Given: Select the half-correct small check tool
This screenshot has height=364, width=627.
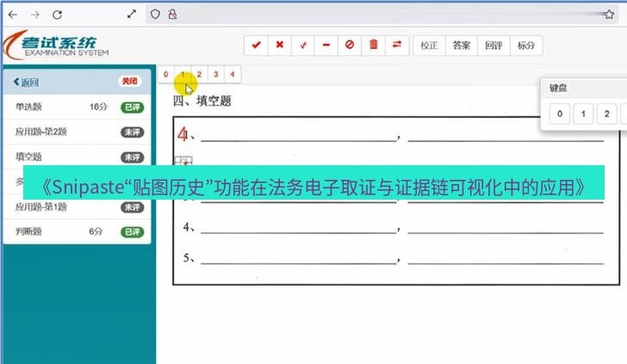Looking at the screenshot, I should [303, 45].
